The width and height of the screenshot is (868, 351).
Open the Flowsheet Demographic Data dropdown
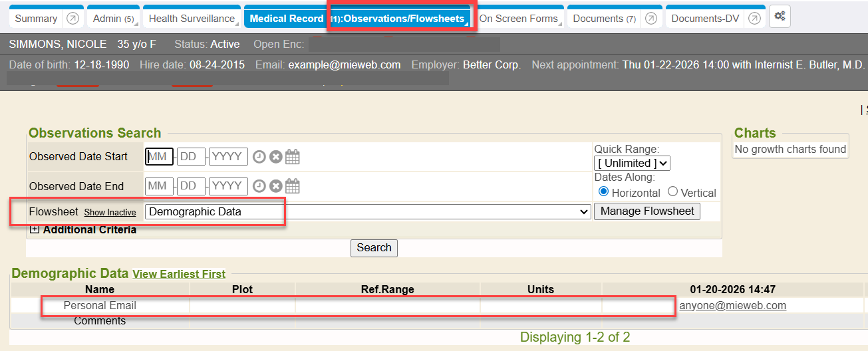coord(368,211)
